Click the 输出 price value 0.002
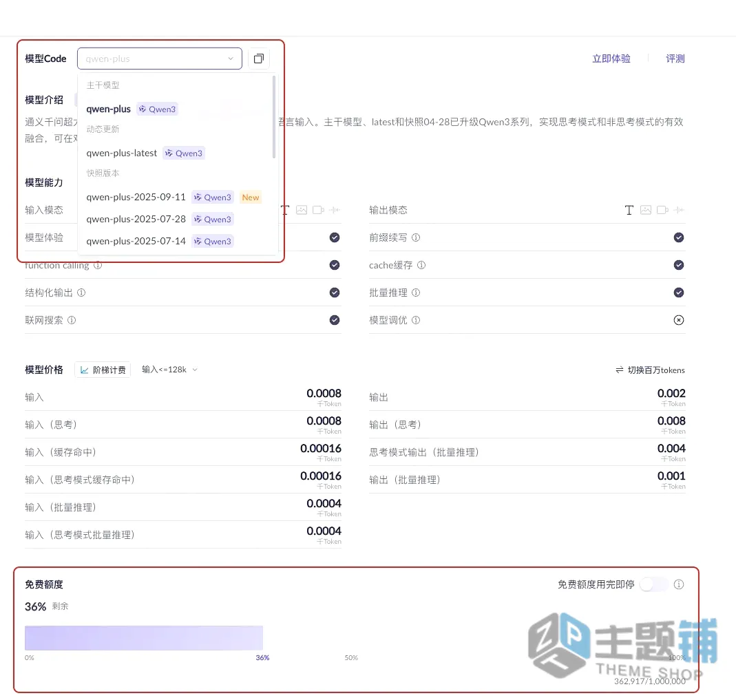The height and width of the screenshot is (700, 736). click(x=671, y=393)
